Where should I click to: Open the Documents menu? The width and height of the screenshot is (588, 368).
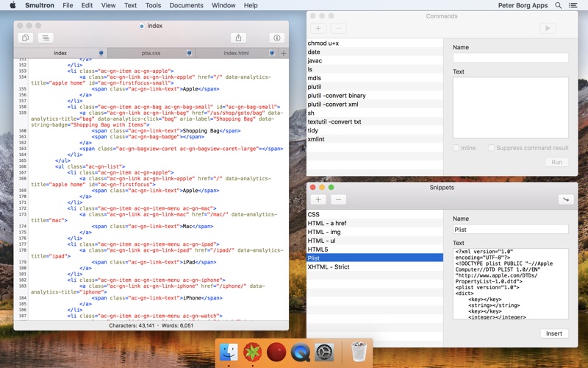pyautogui.click(x=186, y=5)
